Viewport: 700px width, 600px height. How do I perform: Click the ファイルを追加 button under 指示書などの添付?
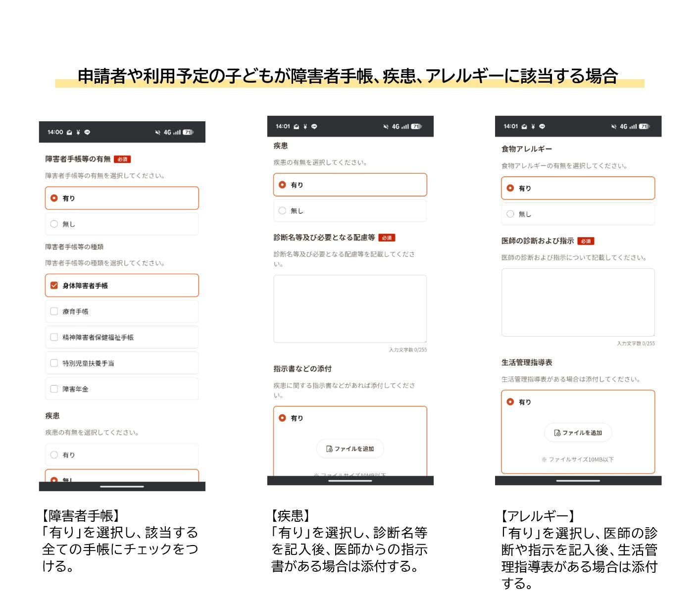pyautogui.click(x=350, y=449)
